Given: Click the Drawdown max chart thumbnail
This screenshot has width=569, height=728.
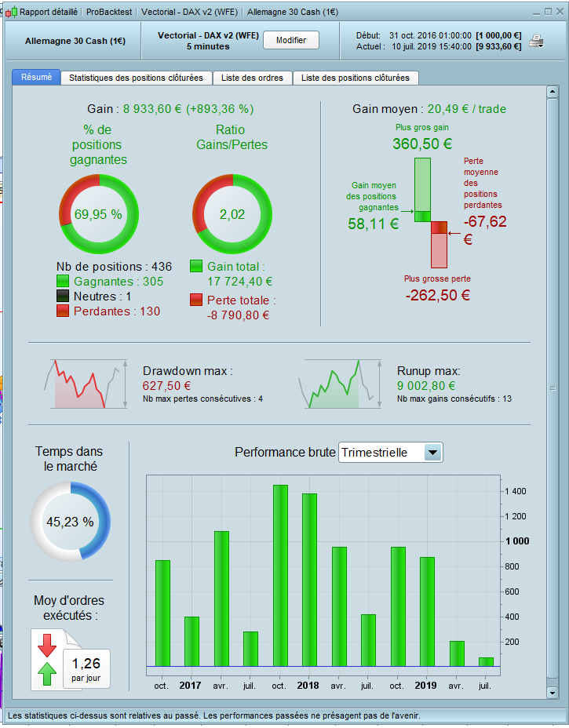Looking at the screenshot, I should [86, 384].
